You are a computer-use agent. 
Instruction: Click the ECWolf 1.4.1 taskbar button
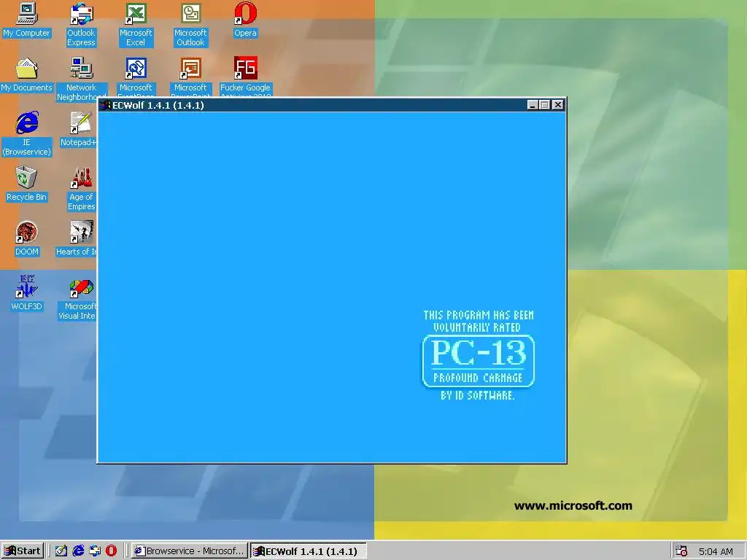tap(309, 551)
